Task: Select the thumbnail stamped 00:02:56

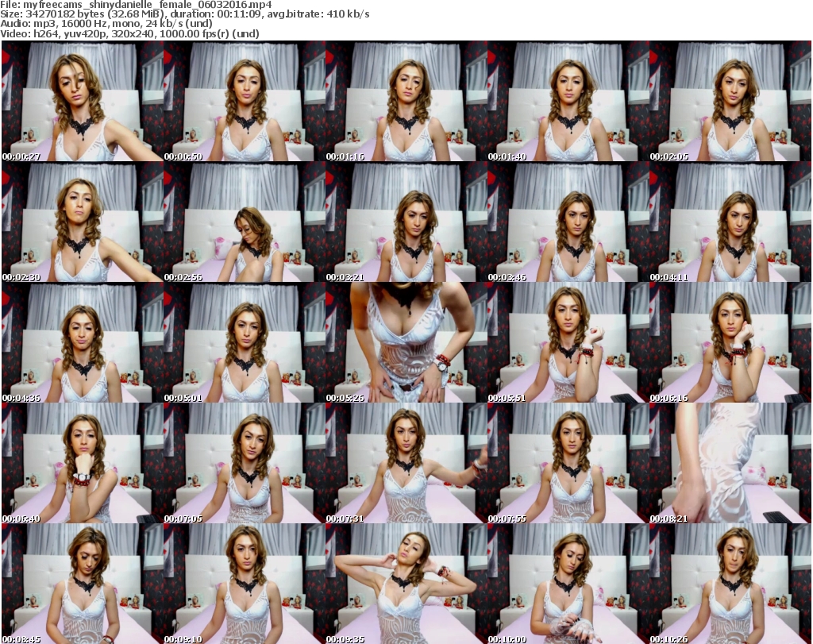Action: [245, 222]
